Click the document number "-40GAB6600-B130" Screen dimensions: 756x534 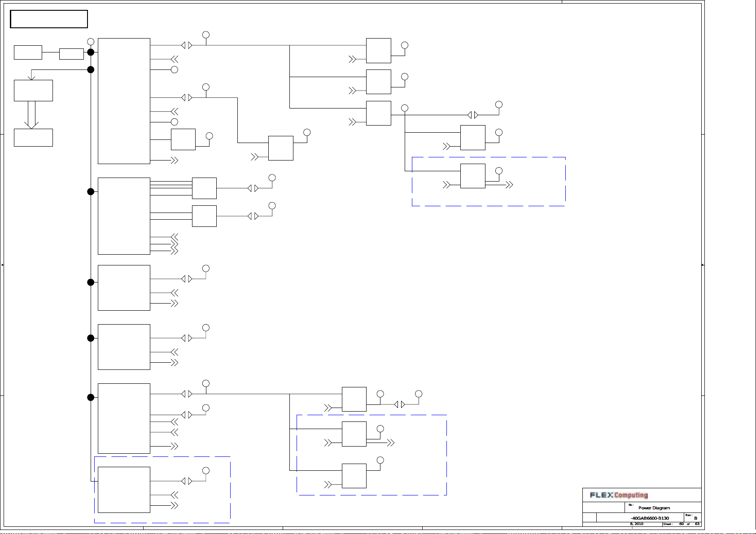coord(650,518)
